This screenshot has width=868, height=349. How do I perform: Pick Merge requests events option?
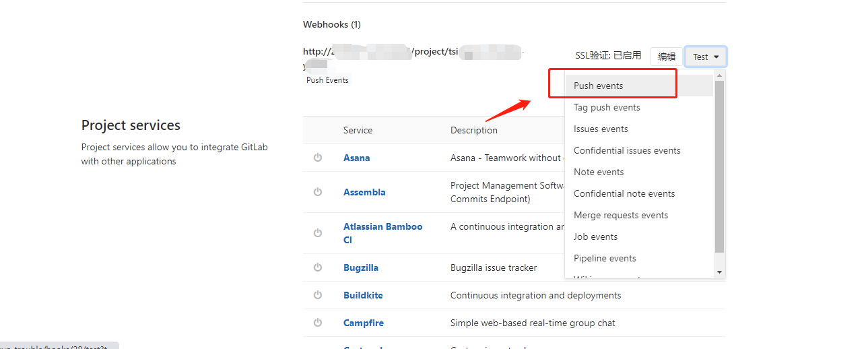click(x=638, y=215)
